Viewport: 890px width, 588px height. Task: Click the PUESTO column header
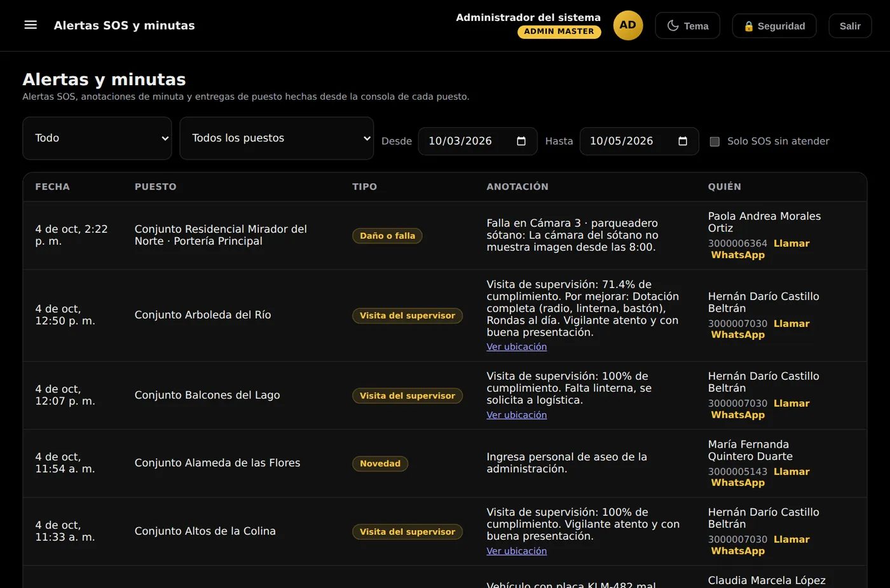(155, 187)
